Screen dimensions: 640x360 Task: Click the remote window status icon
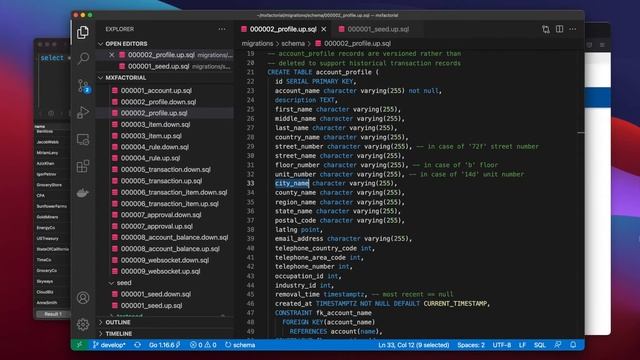click(x=79, y=345)
